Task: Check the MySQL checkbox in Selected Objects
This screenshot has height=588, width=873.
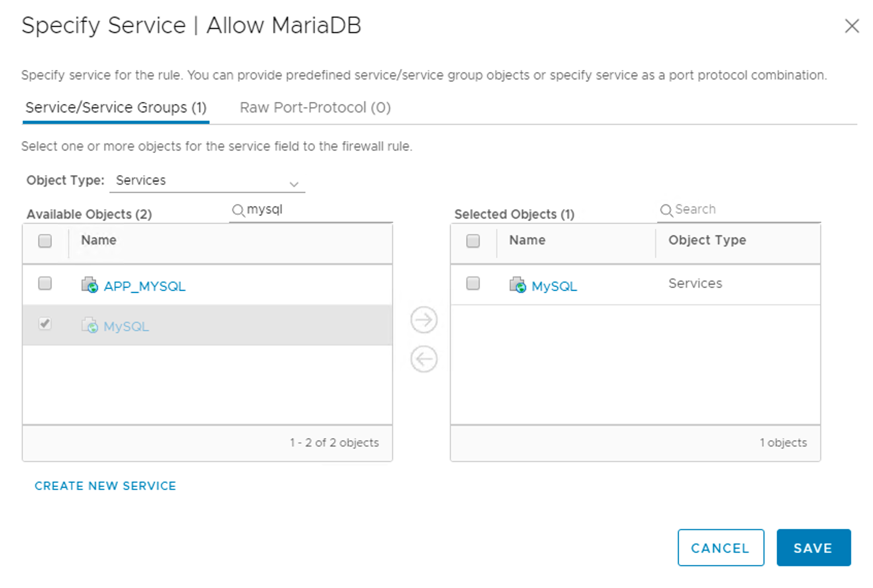Action: tap(473, 283)
